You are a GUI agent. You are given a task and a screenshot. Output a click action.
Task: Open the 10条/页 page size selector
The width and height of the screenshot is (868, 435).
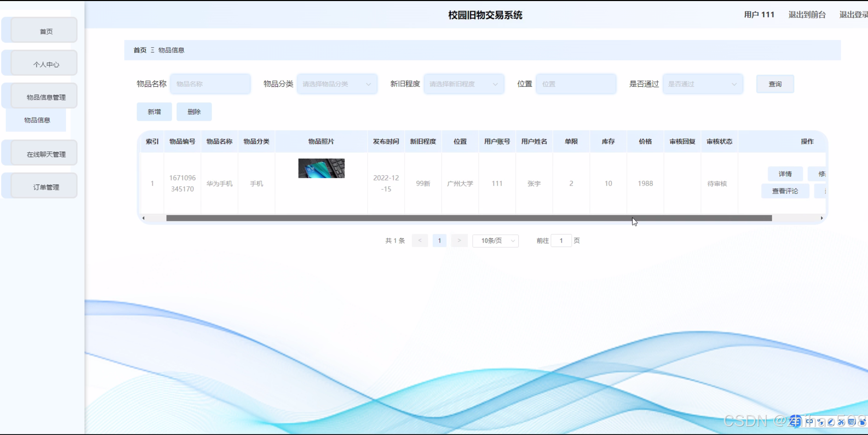click(x=496, y=241)
